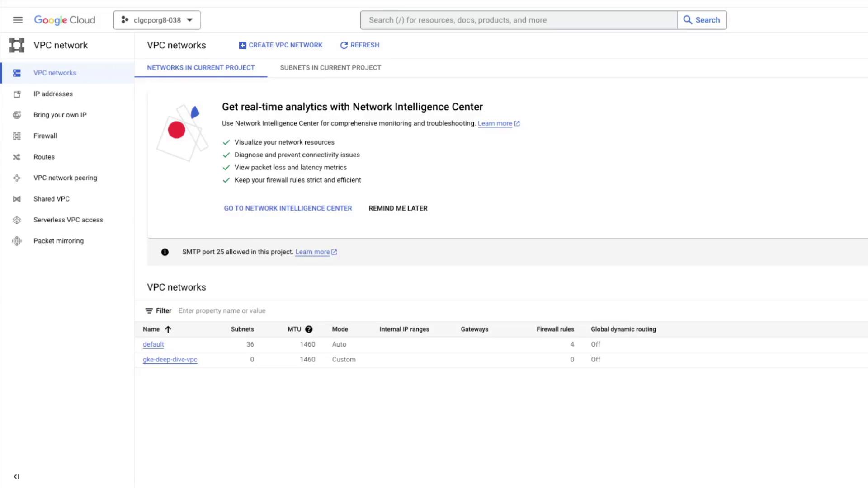
Task: Click Create VPC Network button
Action: [x=280, y=45]
